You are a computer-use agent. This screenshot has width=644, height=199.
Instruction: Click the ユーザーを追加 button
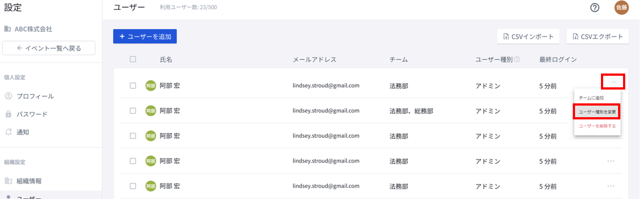(145, 36)
